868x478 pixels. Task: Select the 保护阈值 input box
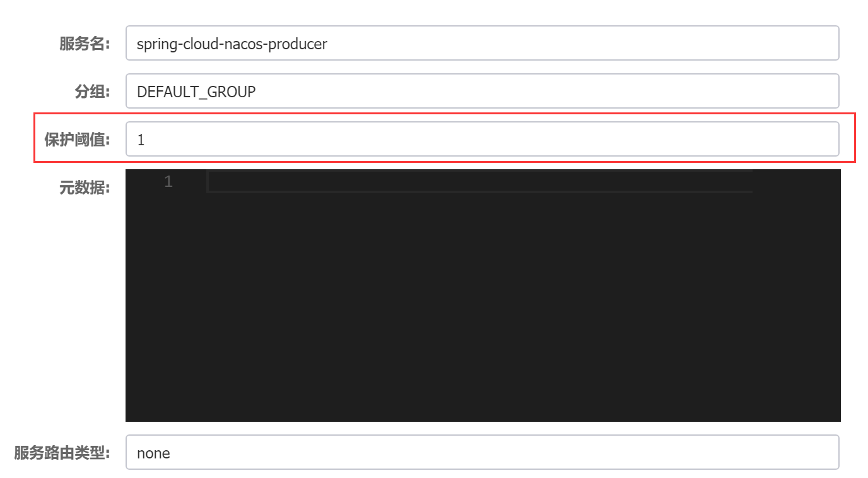point(482,139)
